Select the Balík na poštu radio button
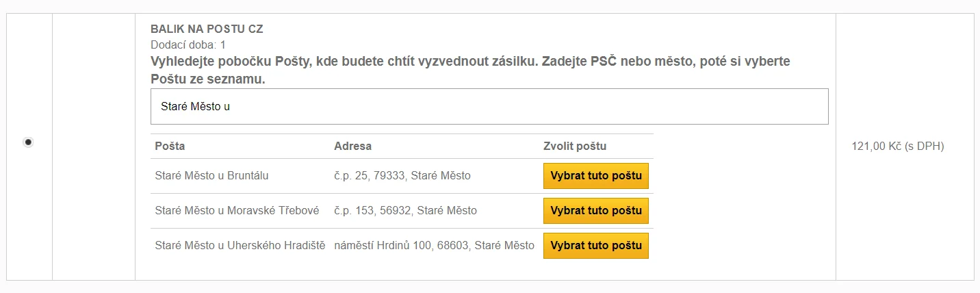Viewport: 980px width, 293px height. 28,142
